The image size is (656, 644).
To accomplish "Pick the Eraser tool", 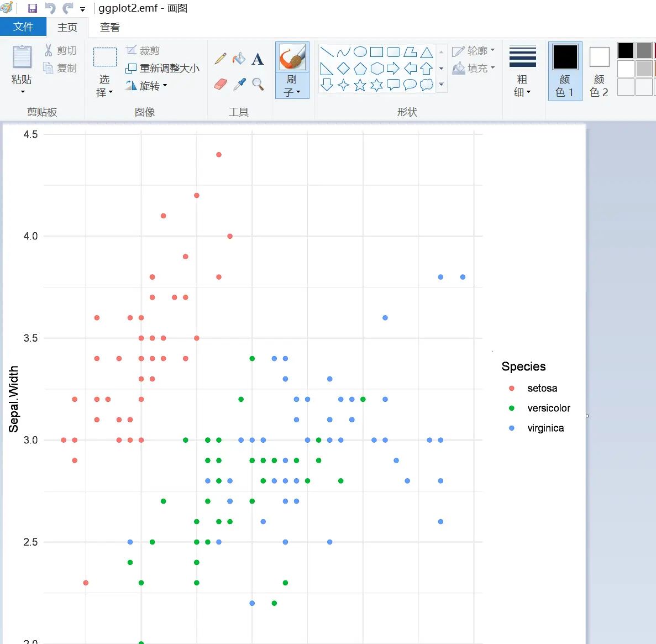I will coord(221,84).
